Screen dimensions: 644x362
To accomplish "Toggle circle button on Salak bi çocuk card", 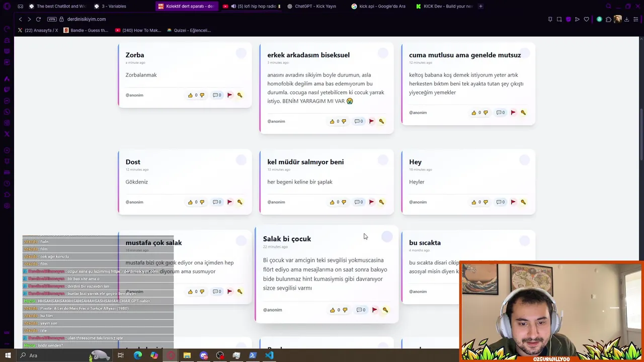I will (x=387, y=236).
